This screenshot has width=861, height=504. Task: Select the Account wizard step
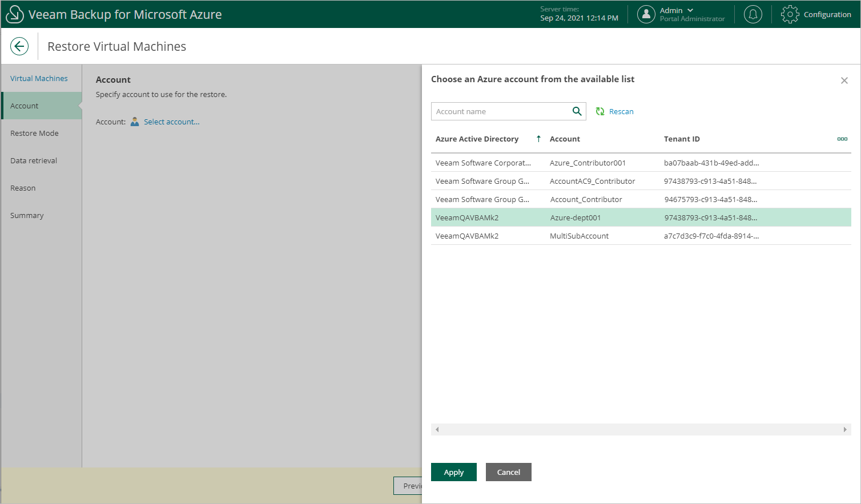click(41, 106)
